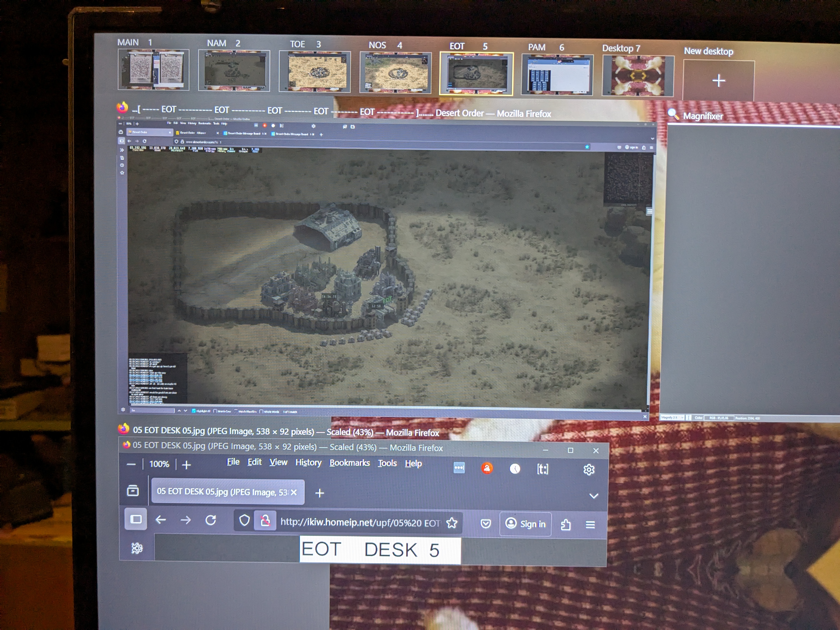Open the View menu in EOT DESK Firefox
This screenshot has width=840, height=630.
click(278, 462)
